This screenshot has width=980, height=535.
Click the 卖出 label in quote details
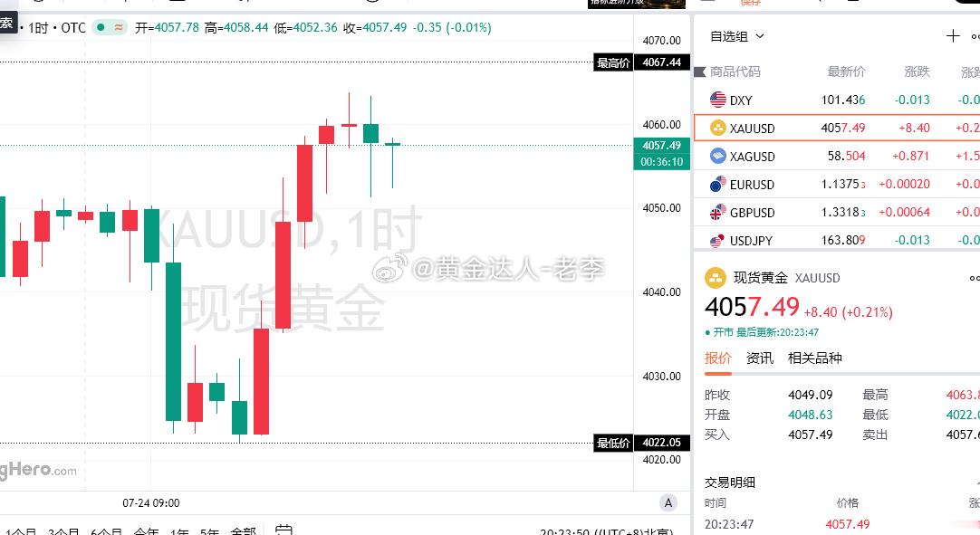[875, 435]
